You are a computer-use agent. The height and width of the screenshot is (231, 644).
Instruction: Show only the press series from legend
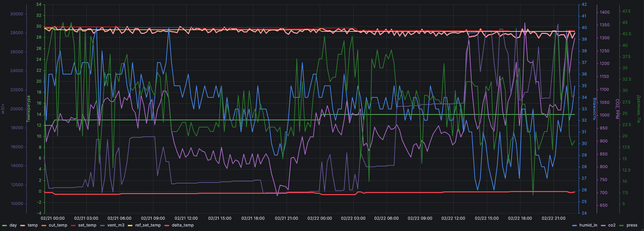point(632,226)
